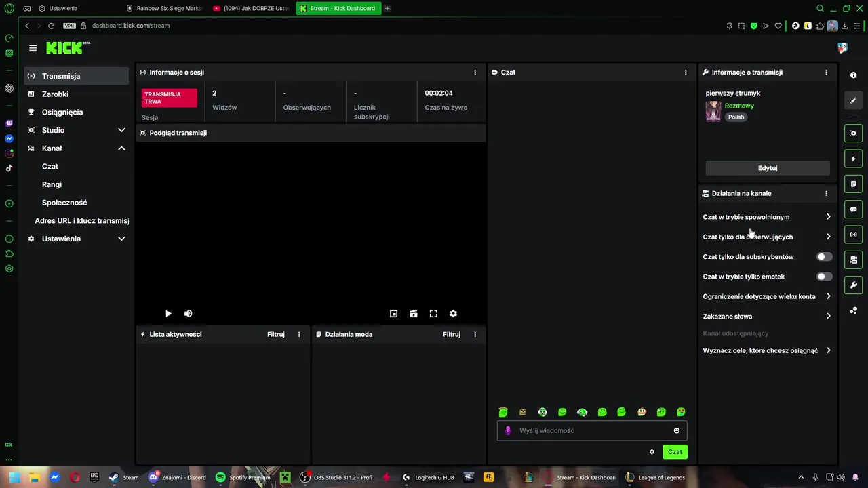Mute the stream preview volume
The height and width of the screenshot is (488, 868).
click(x=189, y=314)
